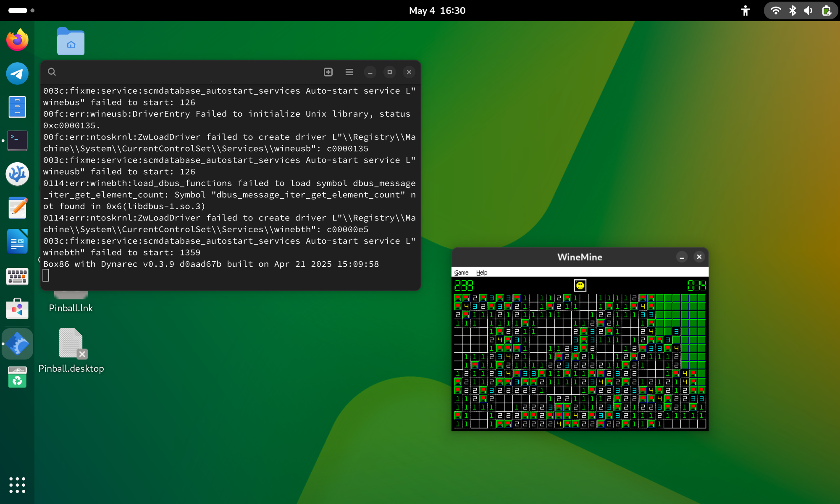The image size is (840, 504).
Task: Open the Activities workspace indicator
Action: pos(21,10)
